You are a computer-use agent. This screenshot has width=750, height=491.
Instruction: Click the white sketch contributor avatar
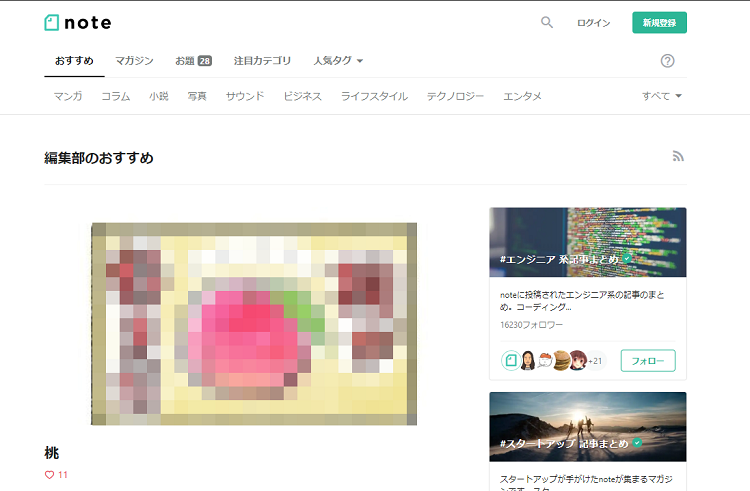point(545,360)
